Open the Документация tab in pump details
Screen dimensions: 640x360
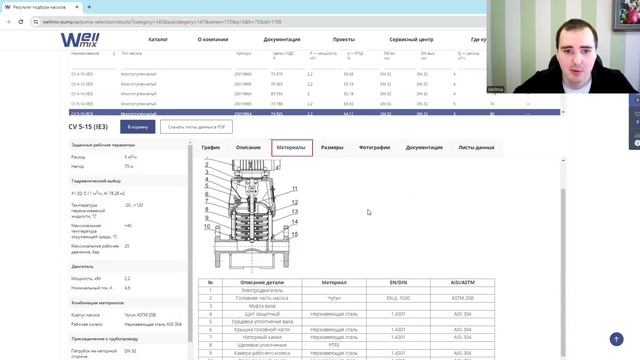tap(424, 147)
